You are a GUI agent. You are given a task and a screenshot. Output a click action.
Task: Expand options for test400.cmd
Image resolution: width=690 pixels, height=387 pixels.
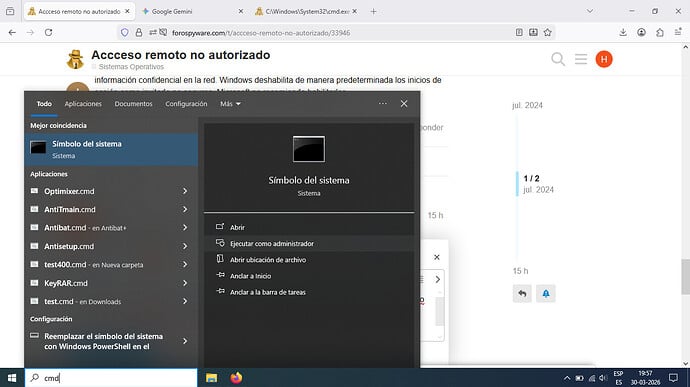pyautogui.click(x=185, y=265)
